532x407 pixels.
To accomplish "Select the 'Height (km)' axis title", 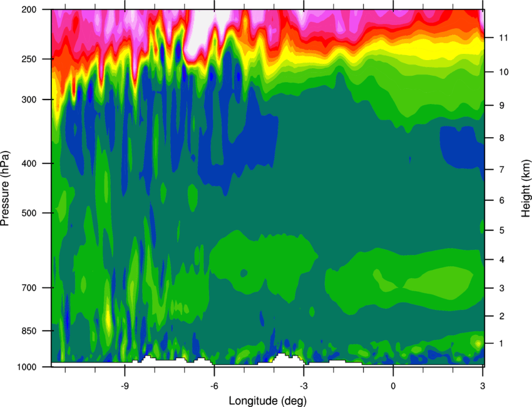I will point(526,188).
